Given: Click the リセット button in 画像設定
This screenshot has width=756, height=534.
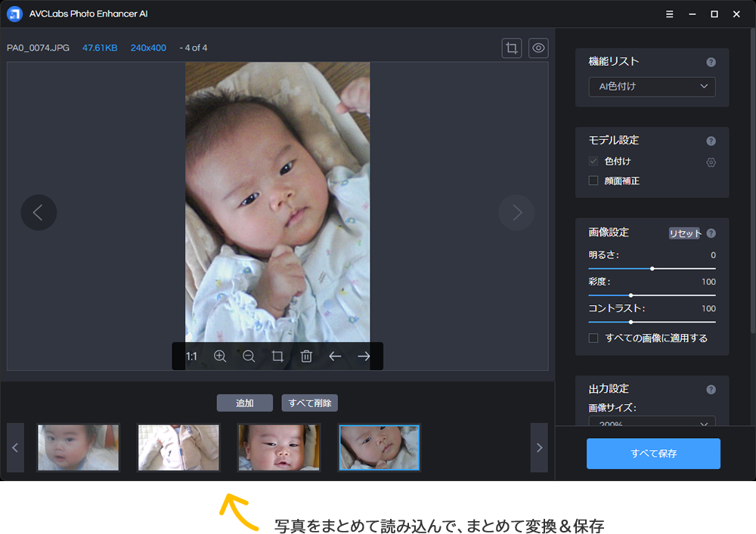Looking at the screenshot, I should [x=684, y=233].
